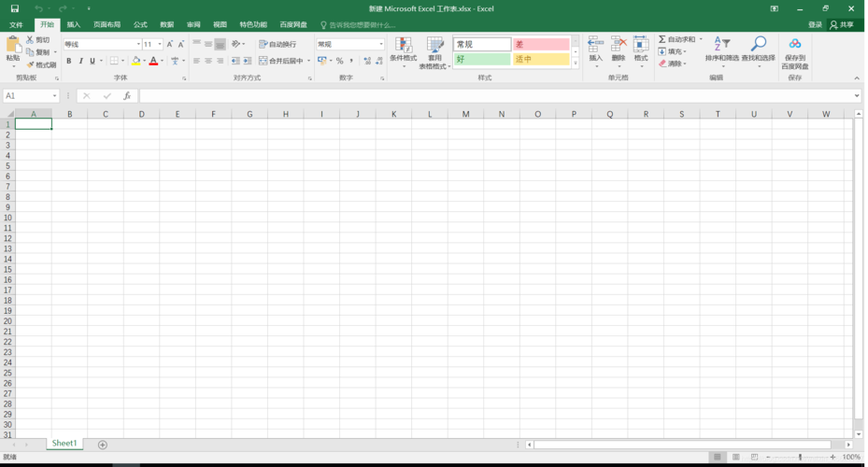Image resolution: width=868 pixels, height=467 pixels.
Task: Click 登录 to sign in
Action: 815,25
